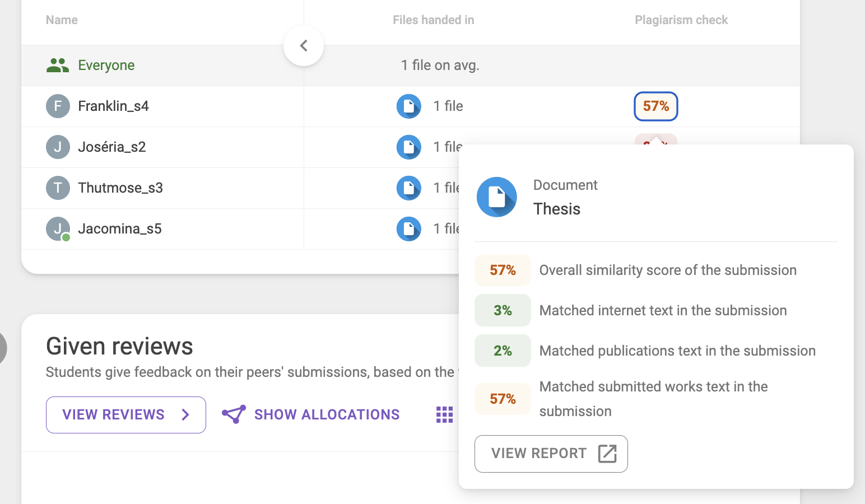Viewport: 865px width, 504px height.
Task: Select the Name column header
Action: 62,20
